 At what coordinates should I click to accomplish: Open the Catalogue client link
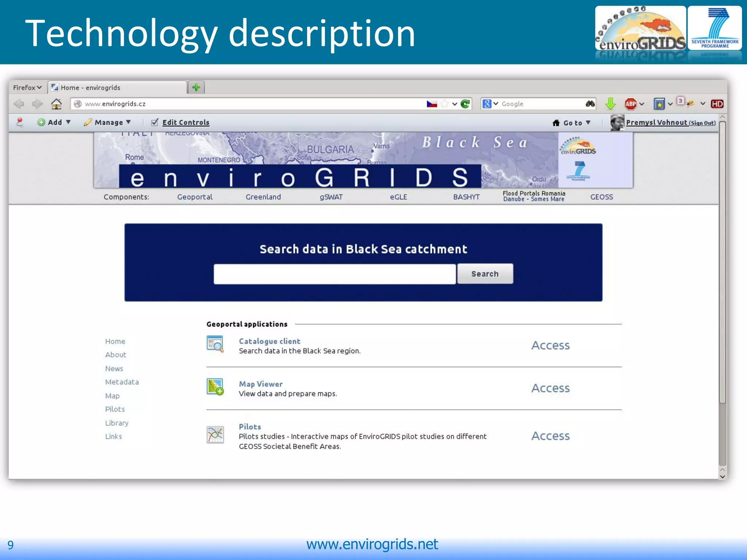click(x=270, y=341)
